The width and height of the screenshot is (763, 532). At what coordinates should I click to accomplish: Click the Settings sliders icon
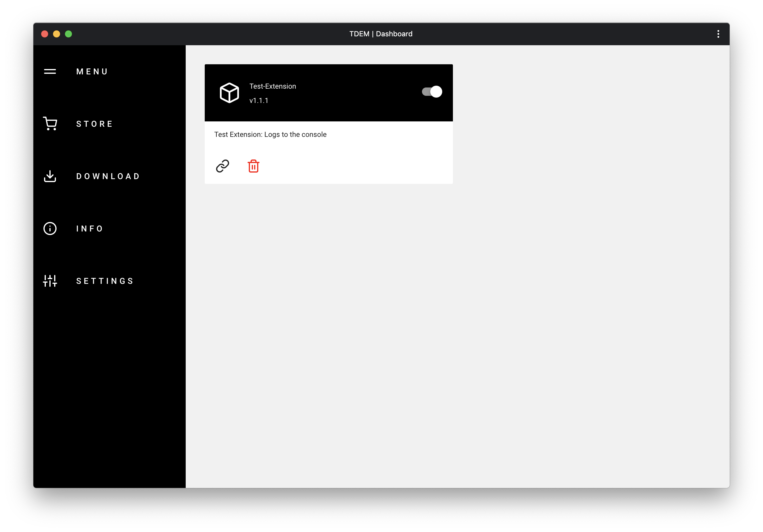pyautogui.click(x=50, y=281)
